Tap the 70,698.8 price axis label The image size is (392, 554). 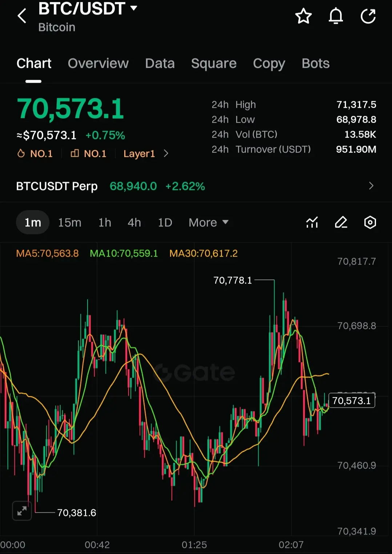357,326
